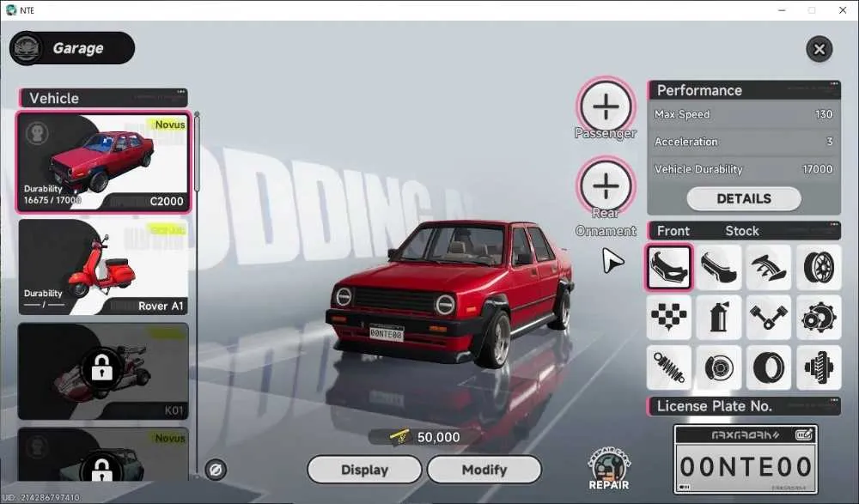This screenshot has height=504, width=859.
Task: Click the Vehicle panel header
Action: pos(103,98)
